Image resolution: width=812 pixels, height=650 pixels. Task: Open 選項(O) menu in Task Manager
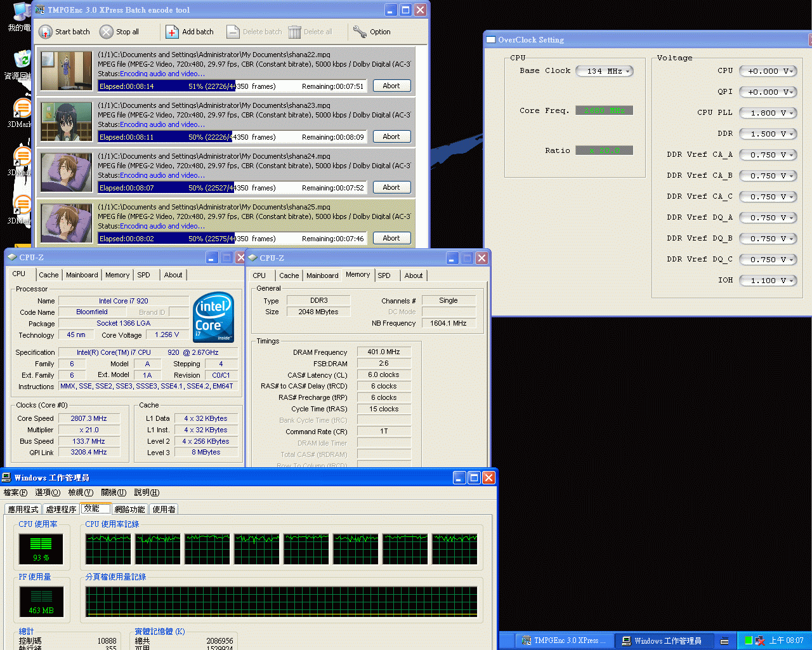click(x=48, y=493)
